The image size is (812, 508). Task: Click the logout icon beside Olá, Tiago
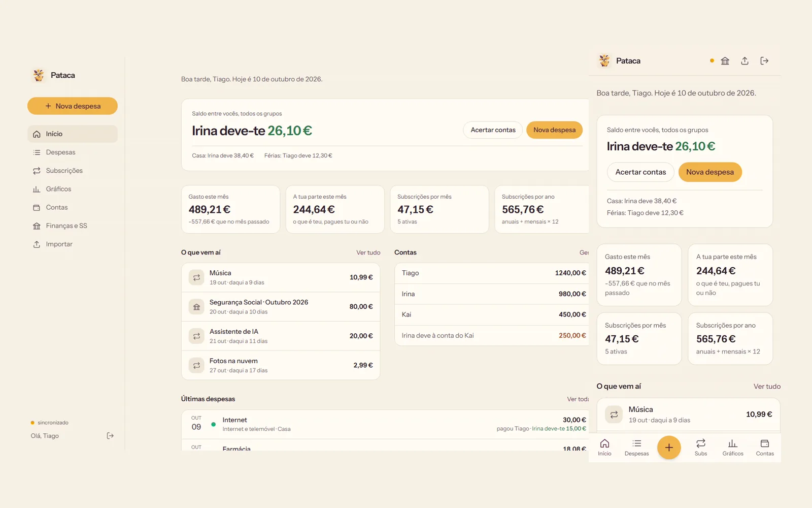click(x=110, y=436)
